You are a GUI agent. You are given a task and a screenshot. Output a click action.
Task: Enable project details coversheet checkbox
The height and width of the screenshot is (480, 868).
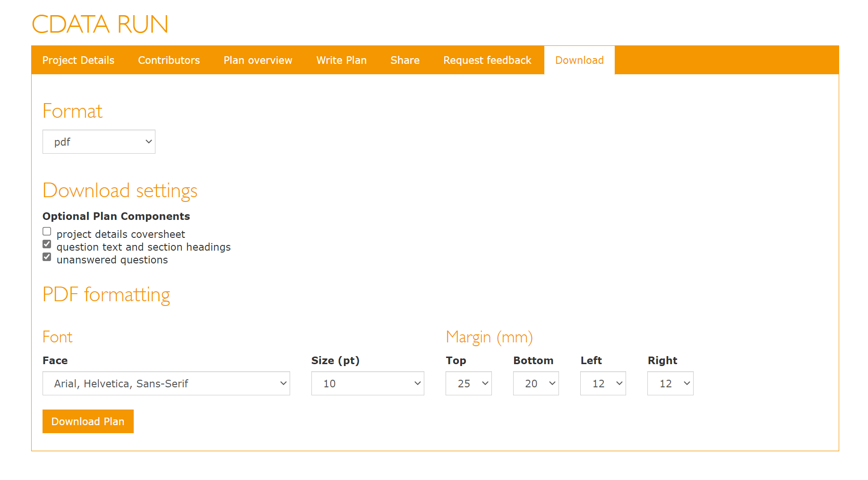pos(47,231)
